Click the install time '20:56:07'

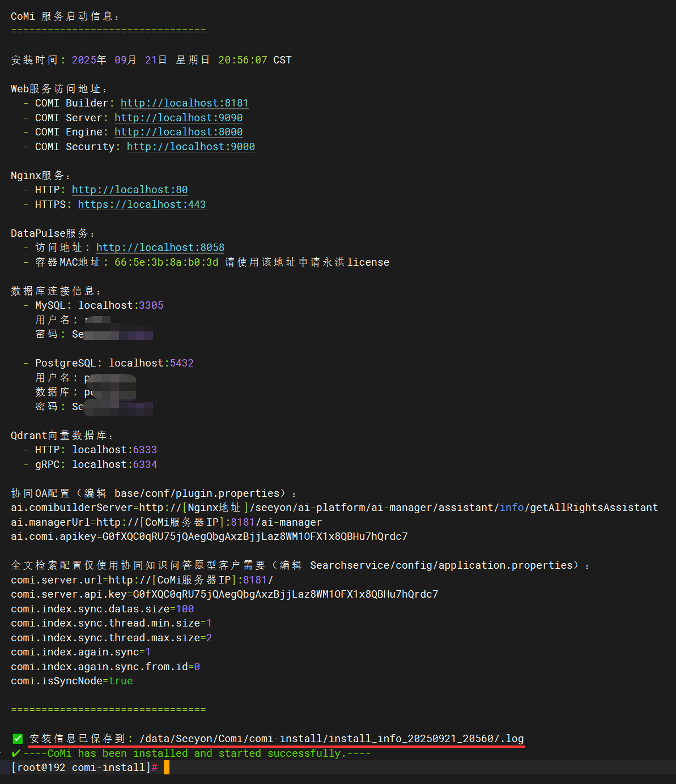(x=243, y=60)
